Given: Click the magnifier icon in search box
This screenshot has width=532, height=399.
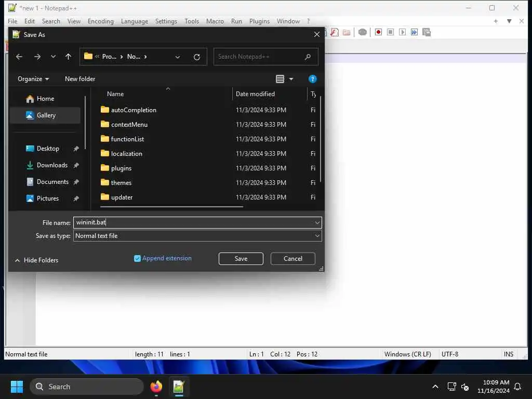Looking at the screenshot, I should (x=308, y=57).
